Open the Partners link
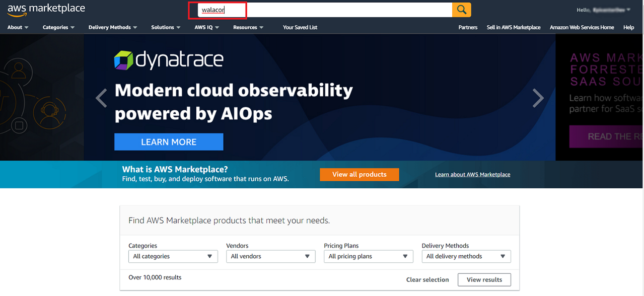 pyautogui.click(x=468, y=27)
